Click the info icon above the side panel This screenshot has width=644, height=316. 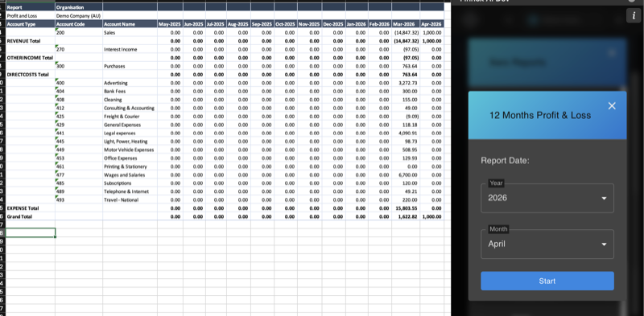(x=633, y=16)
